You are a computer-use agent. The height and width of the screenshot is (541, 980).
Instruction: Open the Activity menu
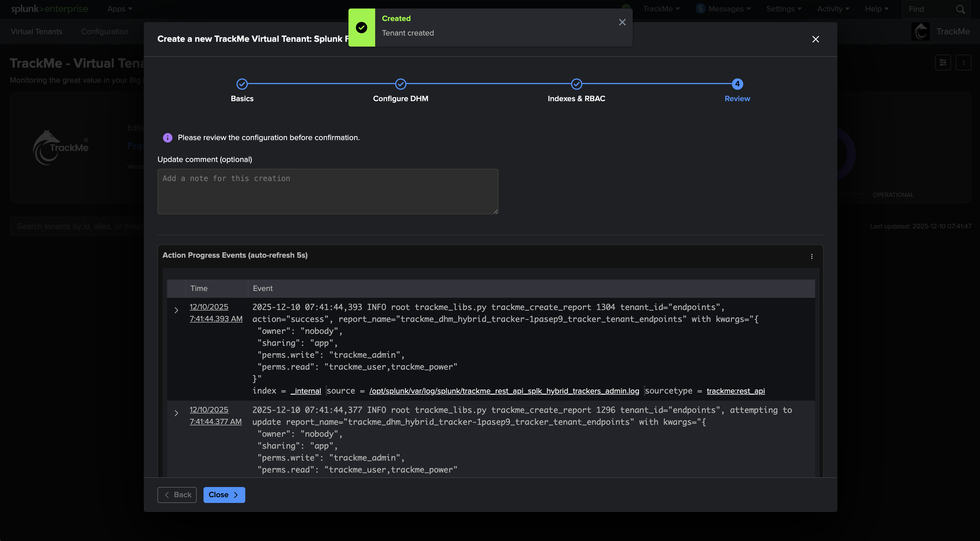[x=833, y=9]
